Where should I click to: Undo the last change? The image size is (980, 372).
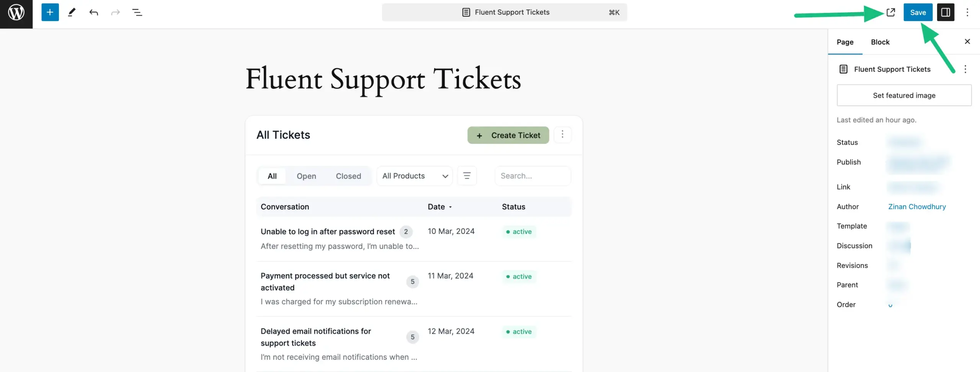[x=94, y=13]
